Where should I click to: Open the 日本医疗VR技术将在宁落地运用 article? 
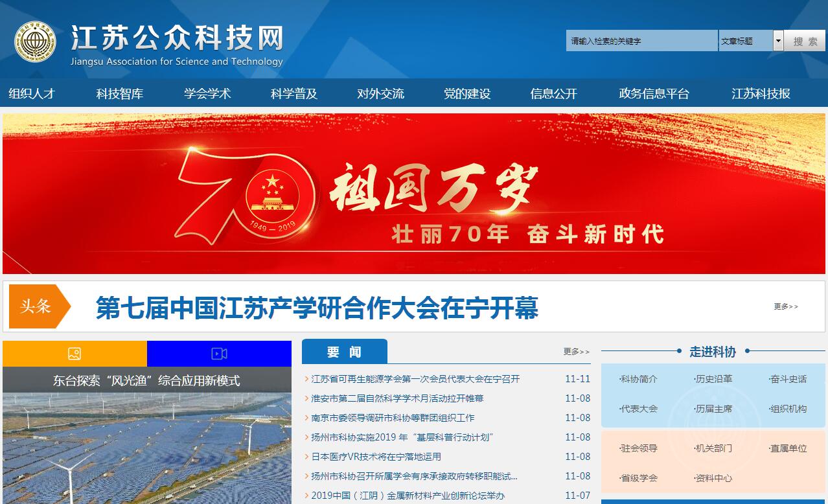tap(376, 457)
